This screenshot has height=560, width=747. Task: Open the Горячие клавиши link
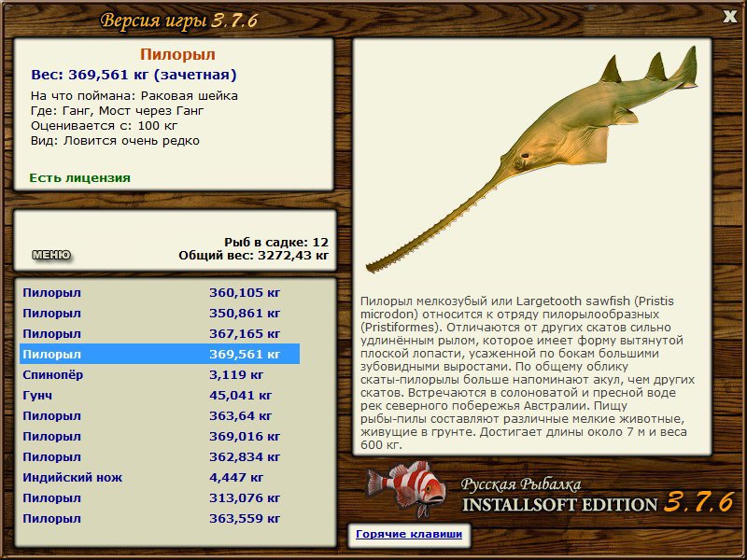(409, 534)
